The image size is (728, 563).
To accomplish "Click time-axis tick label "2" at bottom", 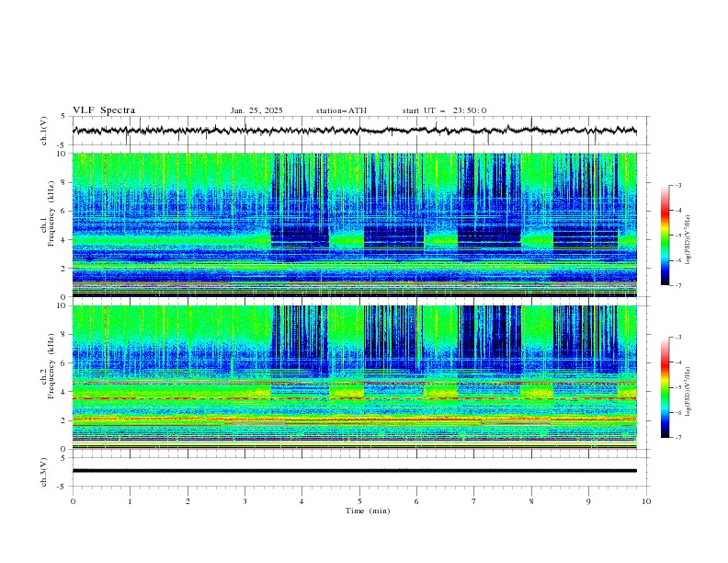I will pyautogui.click(x=188, y=501).
